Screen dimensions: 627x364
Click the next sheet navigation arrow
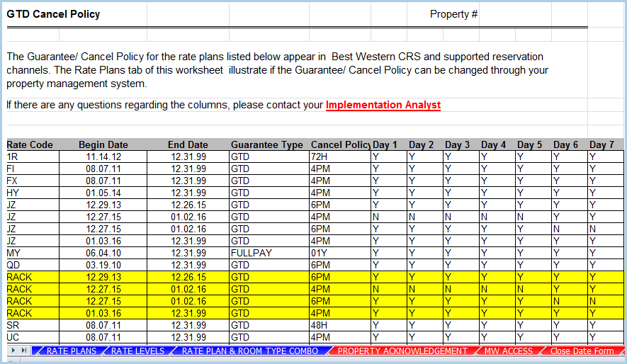click(15, 351)
